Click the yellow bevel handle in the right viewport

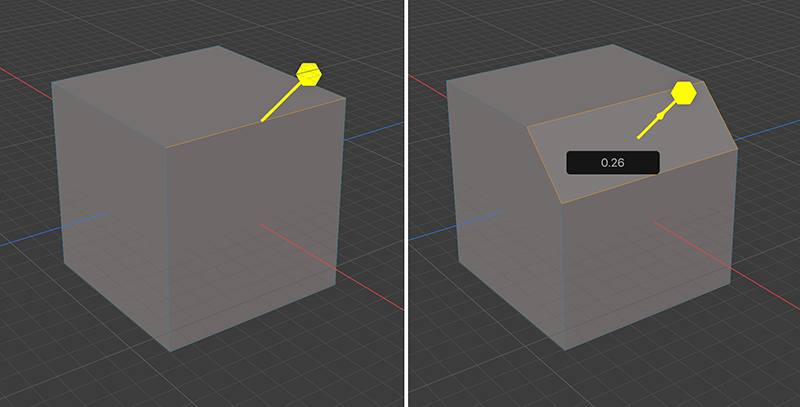684,93
